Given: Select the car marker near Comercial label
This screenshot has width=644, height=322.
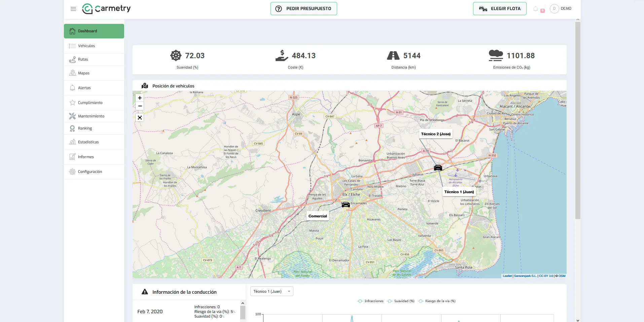Looking at the screenshot, I should [x=346, y=205].
